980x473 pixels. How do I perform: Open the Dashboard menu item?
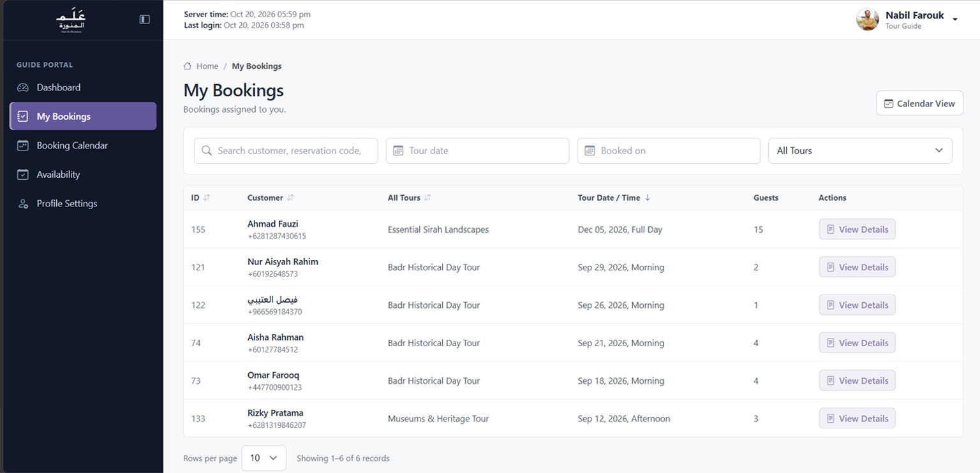point(83,87)
